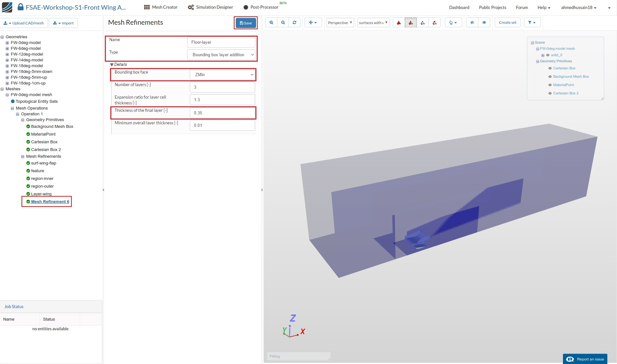Open the Bounding box face selector
Screen dimensions: 617x364
222,75
